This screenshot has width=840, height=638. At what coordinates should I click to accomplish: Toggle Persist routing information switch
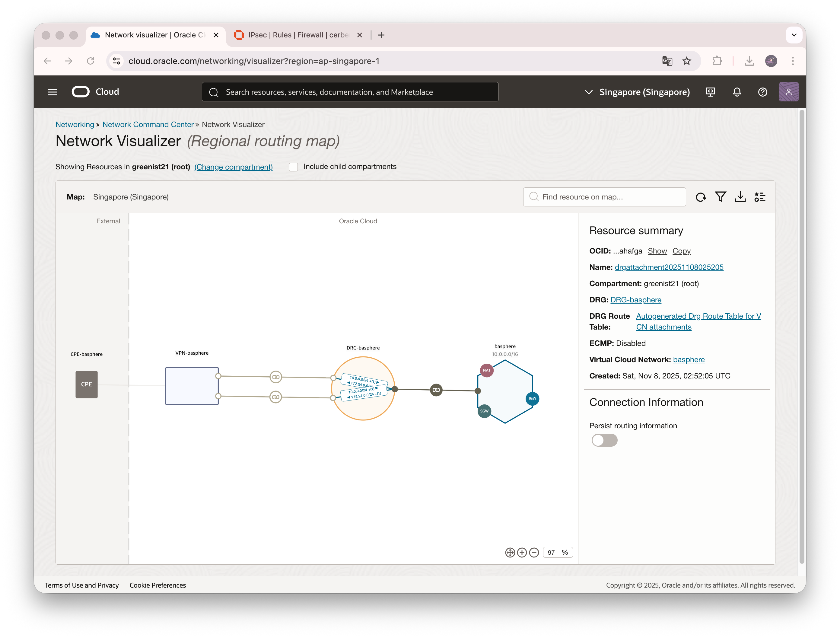tap(604, 440)
